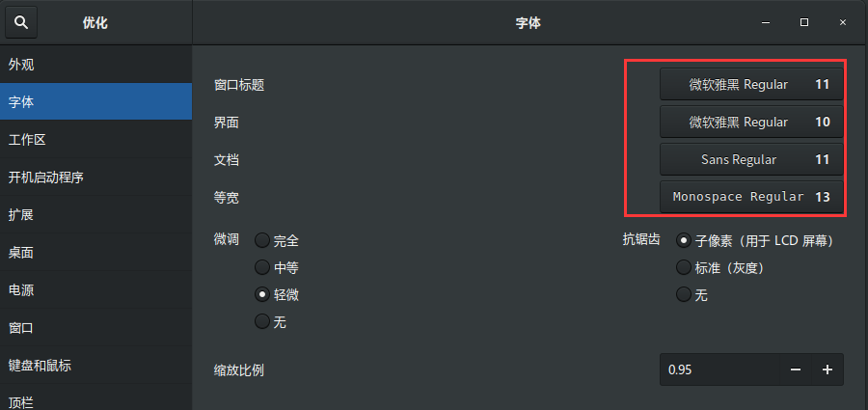Screen dimensions: 868x410
Task: Select 完全 hinting option
Action: point(261,240)
